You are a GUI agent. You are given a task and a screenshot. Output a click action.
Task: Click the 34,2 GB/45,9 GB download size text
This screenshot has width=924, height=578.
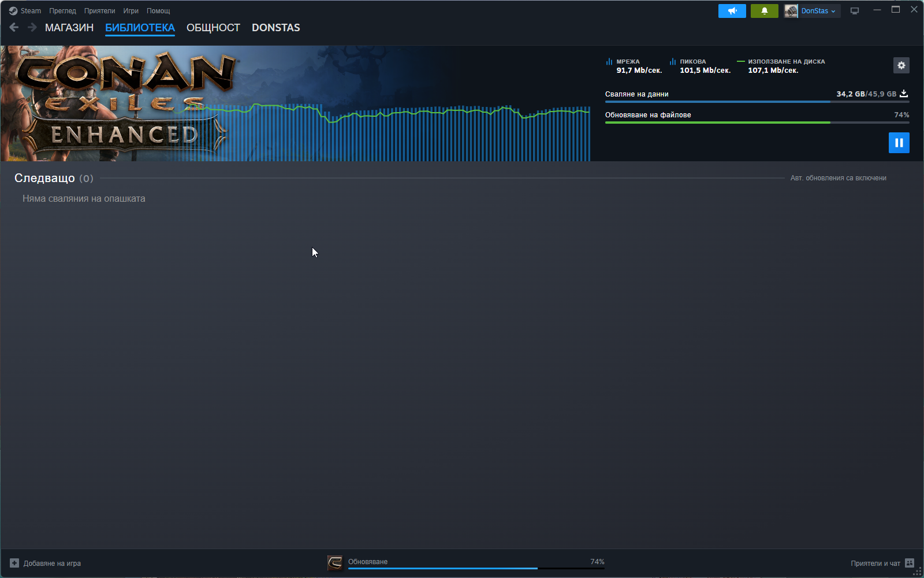[866, 94]
